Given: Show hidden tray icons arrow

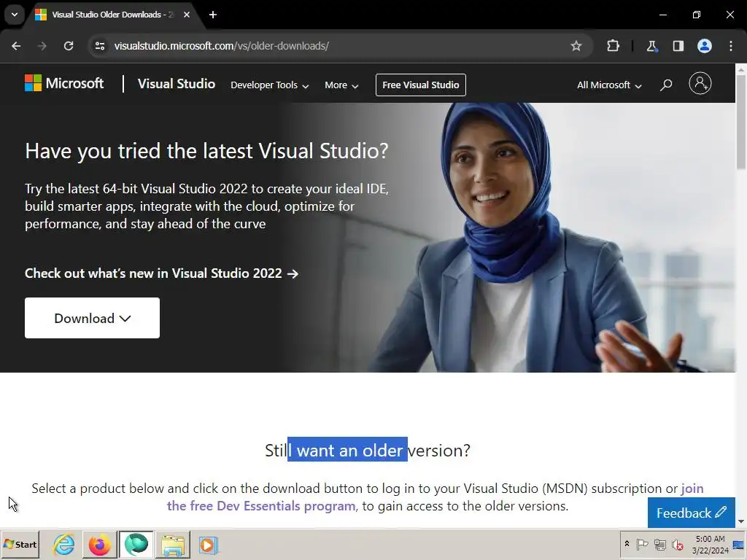Looking at the screenshot, I should 627,544.
